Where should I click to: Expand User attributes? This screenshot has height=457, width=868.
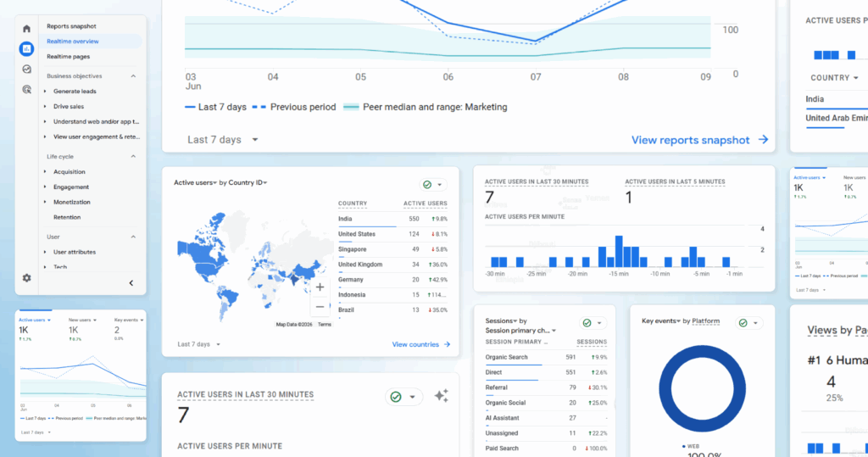(x=45, y=252)
